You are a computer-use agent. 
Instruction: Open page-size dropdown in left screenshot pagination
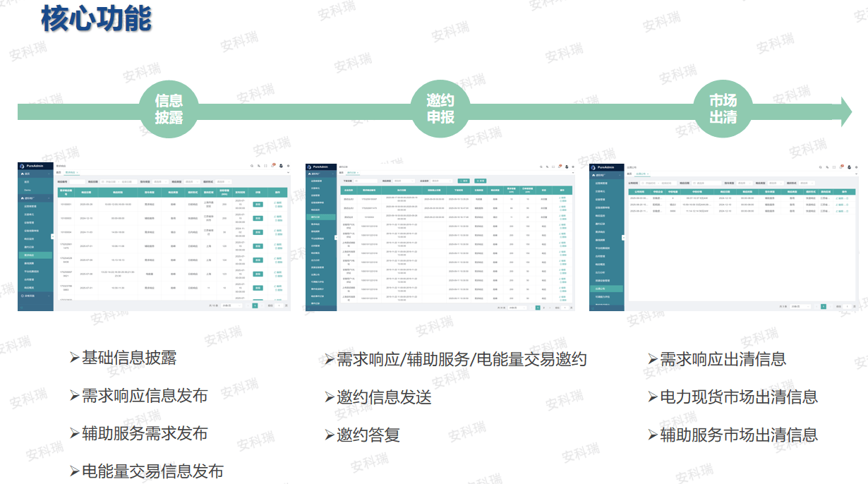coord(231,305)
